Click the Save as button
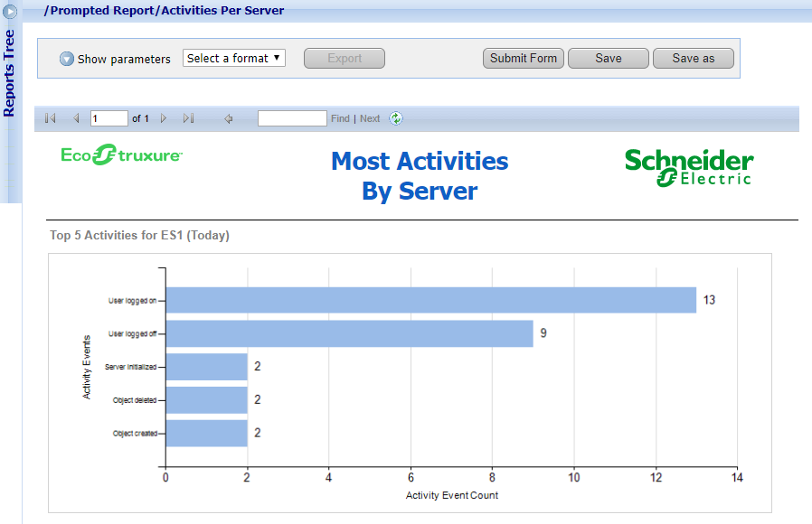The height and width of the screenshot is (524, 812). [693, 59]
